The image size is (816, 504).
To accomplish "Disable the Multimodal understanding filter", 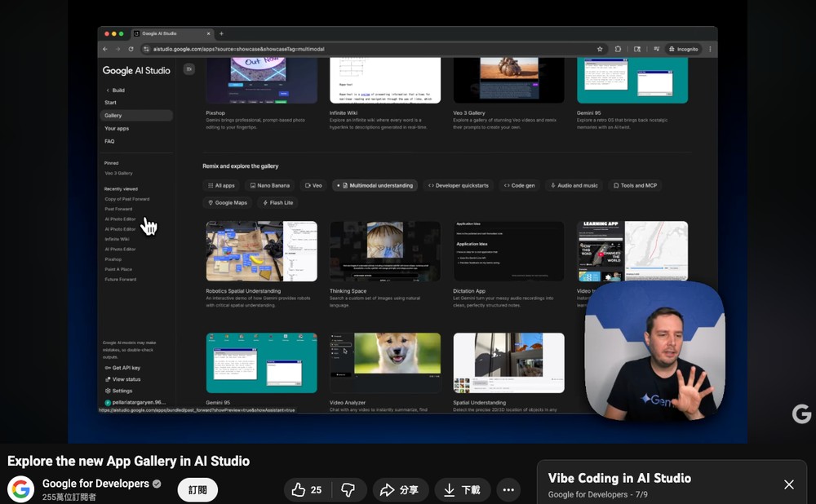I will pyautogui.click(x=375, y=185).
